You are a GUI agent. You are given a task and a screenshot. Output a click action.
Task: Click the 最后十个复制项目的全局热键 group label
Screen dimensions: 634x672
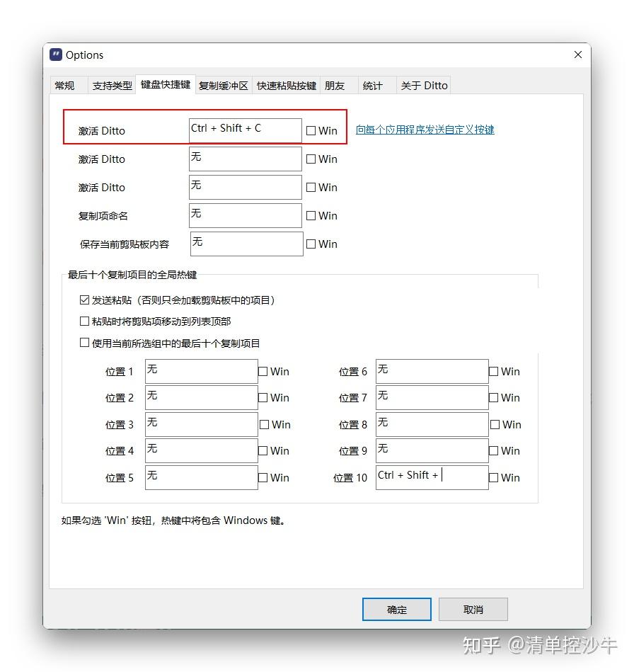[x=132, y=275]
